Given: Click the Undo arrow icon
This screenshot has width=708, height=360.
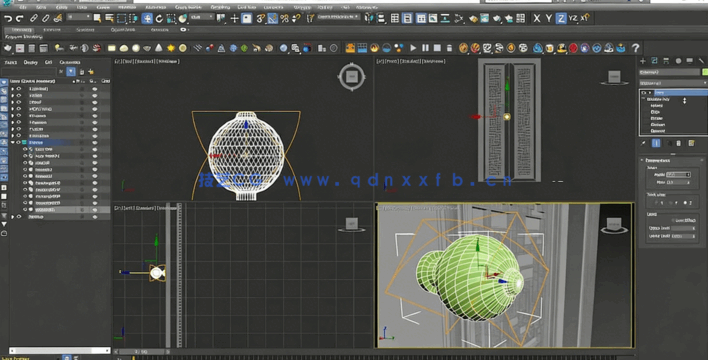Looking at the screenshot, I should tap(8, 19).
